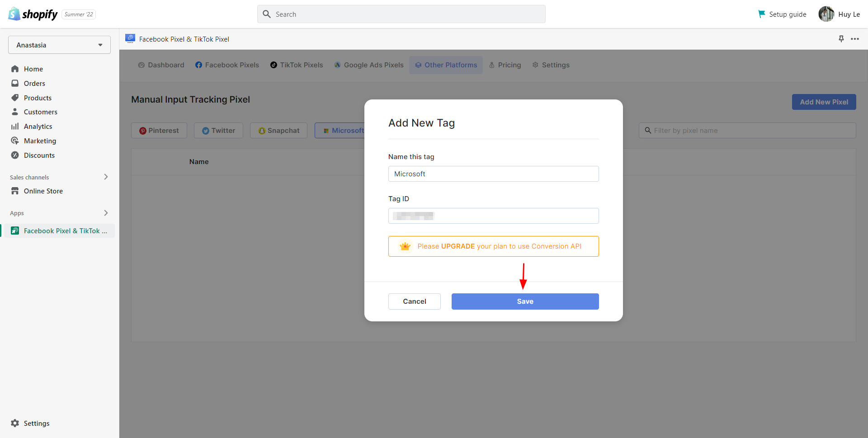The image size is (868, 438).
Task: Select the Snapchat platform button
Action: point(278,130)
